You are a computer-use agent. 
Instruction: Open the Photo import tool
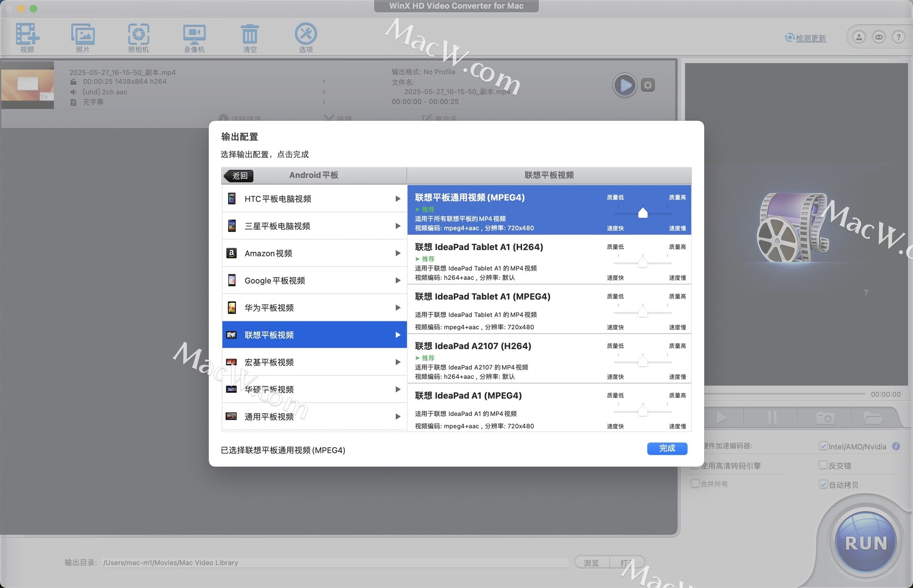[83, 34]
